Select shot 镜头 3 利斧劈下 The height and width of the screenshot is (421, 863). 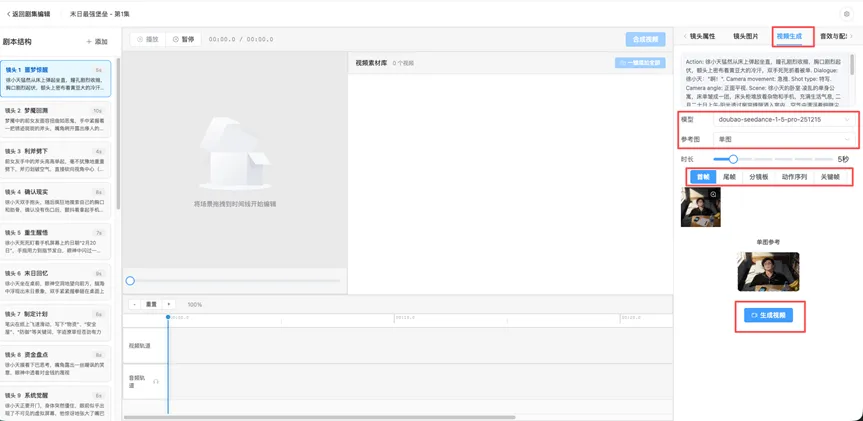(x=56, y=160)
